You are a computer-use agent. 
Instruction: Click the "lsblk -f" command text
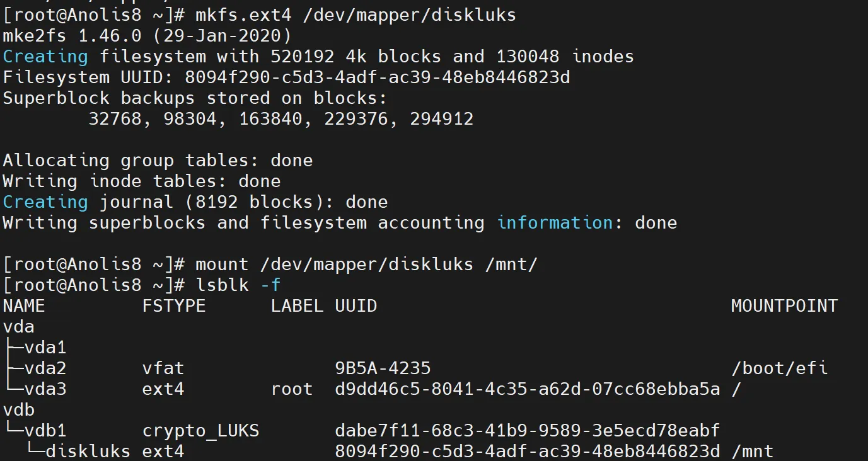[238, 285]
